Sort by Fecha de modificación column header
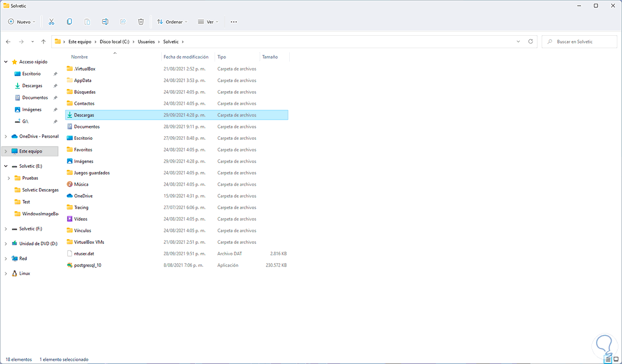Viewport: 622px width, 364px height. 187,57
